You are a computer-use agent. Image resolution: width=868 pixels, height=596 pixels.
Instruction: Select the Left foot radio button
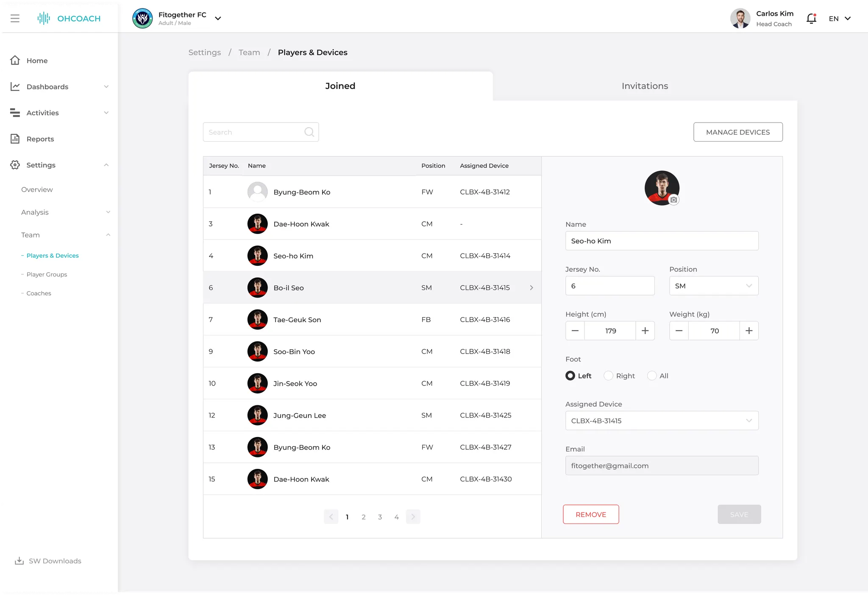(570, 376)
